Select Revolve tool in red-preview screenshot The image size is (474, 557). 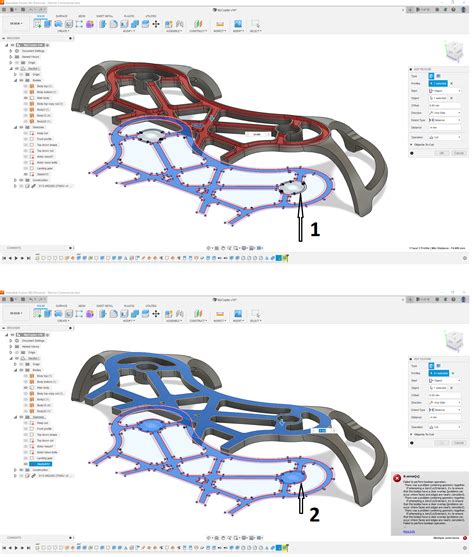pyautogui.click(x=58, y=24)
